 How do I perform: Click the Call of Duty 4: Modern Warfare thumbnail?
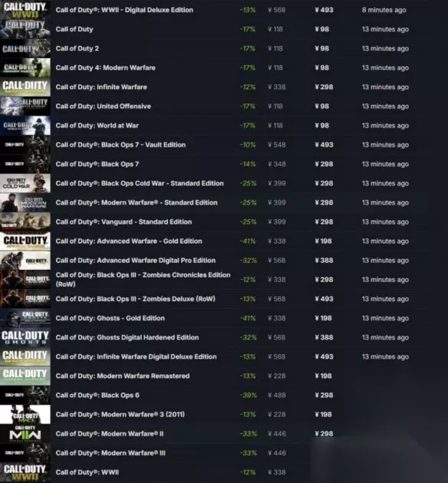coord(25,67)
